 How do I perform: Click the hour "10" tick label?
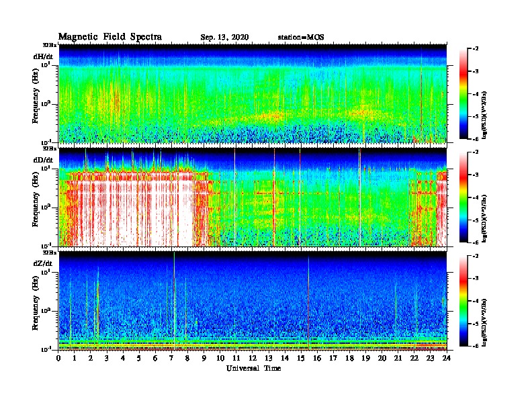click(220, 359)
